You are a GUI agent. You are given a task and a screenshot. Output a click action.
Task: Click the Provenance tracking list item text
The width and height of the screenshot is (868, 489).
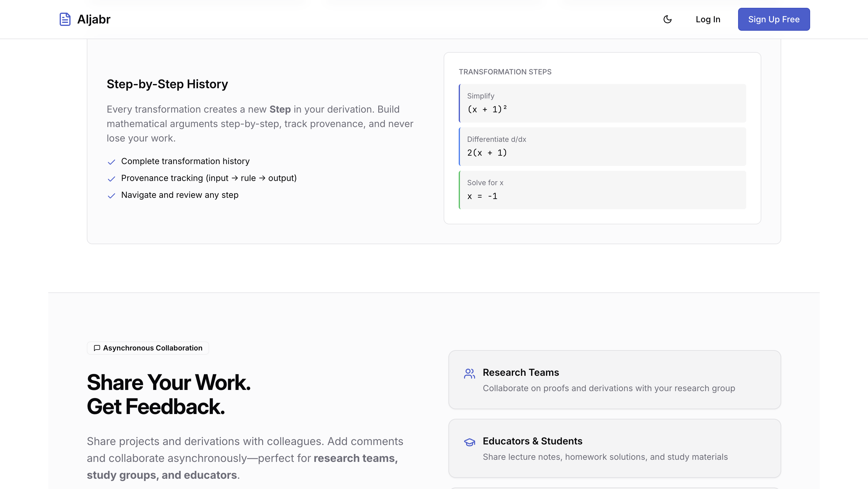click(209, 178)
